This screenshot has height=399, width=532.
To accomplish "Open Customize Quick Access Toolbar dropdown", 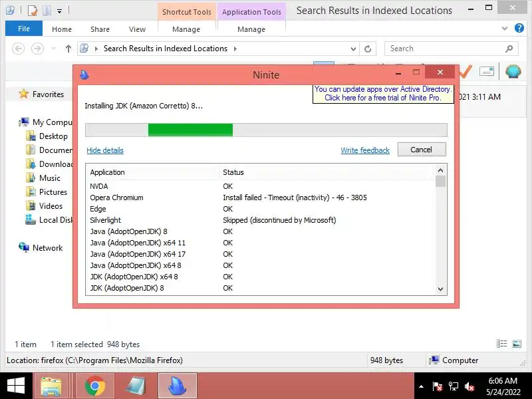I will [x=59, y=11].
